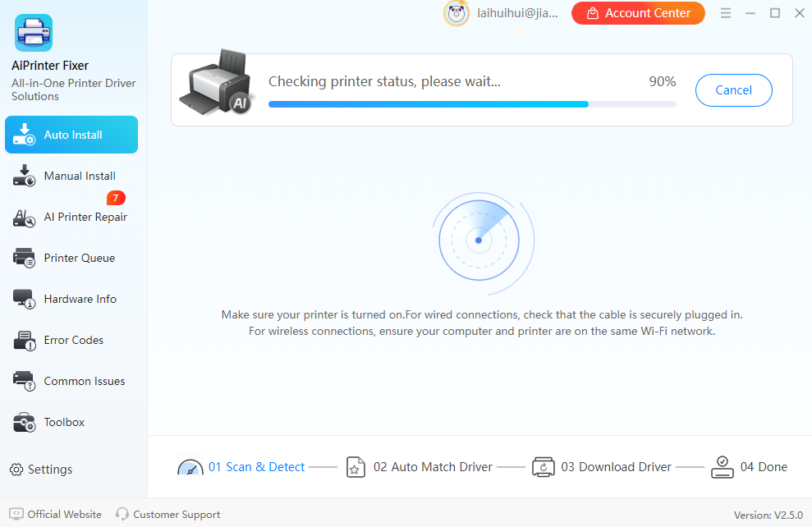Click the scanning progress bar
The image size is (812, 527).
tap(472, 104)
